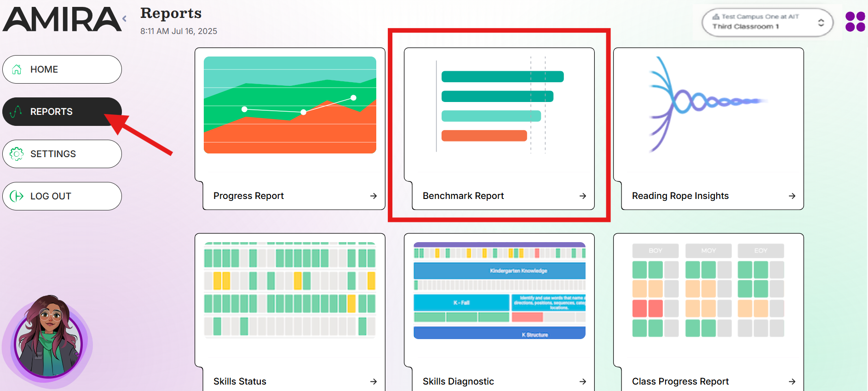Select REPORTS in the sidebar
Image resolution: width=868 pixels, height=391 pixels.
(62, 112)
